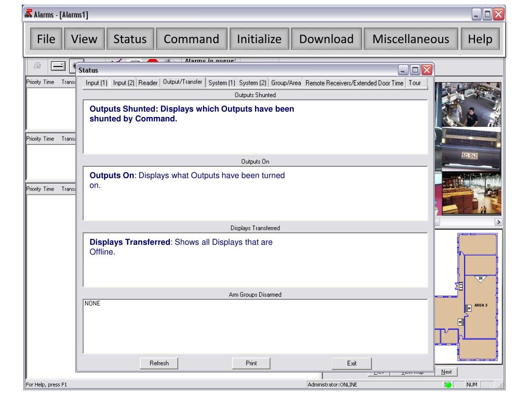Click the IR sensor icon on the floor map
Image resolution: width=532 pixels, height=399 pixels.
[x=481, y=278]
